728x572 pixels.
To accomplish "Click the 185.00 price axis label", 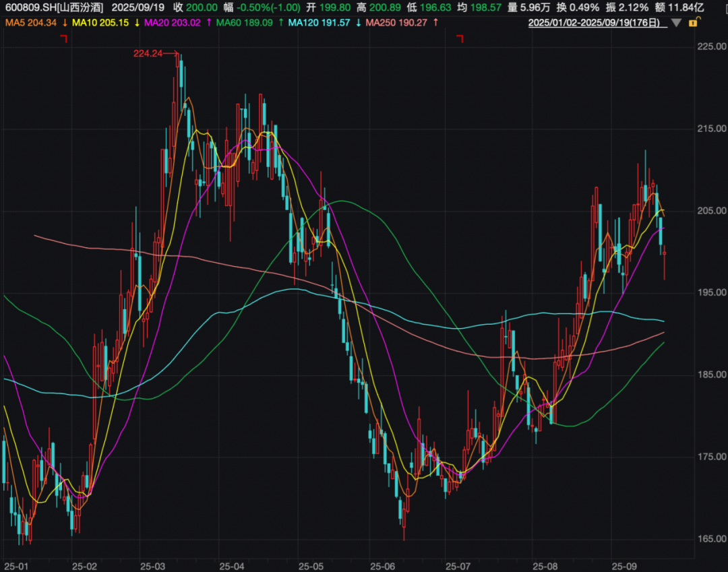I will [712, 375].
